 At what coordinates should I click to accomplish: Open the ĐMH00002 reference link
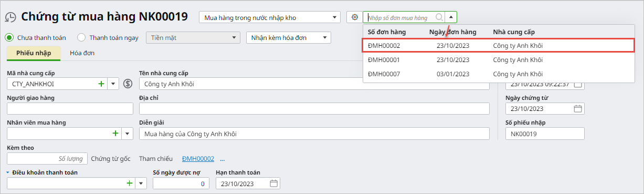tap(198, 158)
